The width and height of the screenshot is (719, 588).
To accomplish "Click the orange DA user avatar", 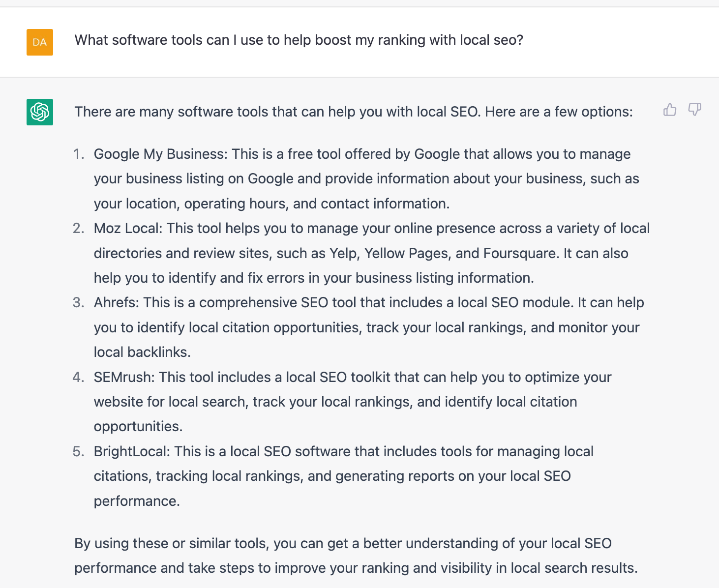I will (x=40, y=42).
